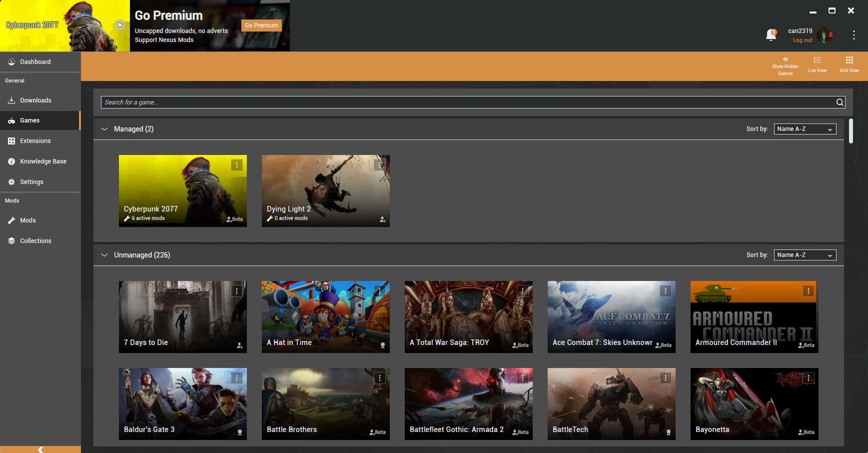Select the Battlefleet Gothic: Armada 2 thumbnail
The height and width of the screenshot is (453, 868).
[469, 404]
